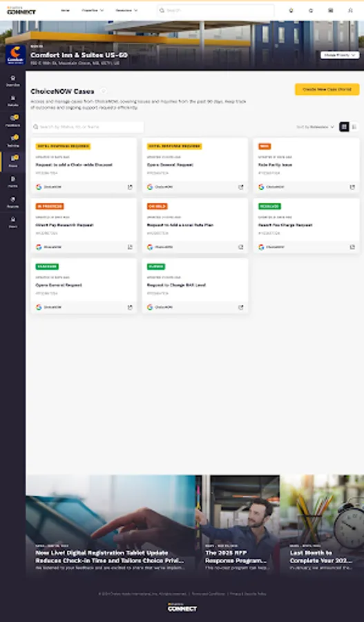Open the Direct Pay Research Request case
Image resolution: width=364 pixels, height=622 pixels.
65,225
